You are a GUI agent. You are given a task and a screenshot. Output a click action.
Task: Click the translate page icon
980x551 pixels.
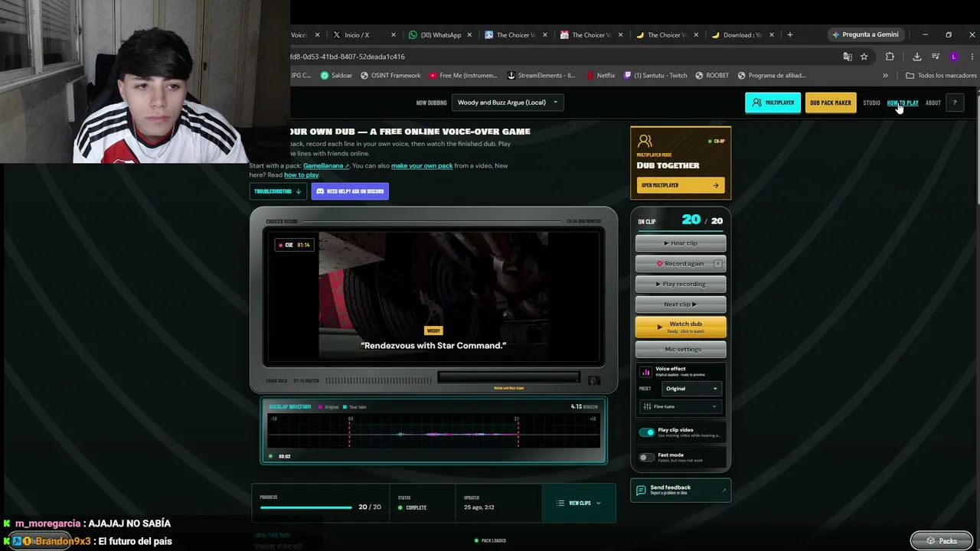tap(848, 57)
